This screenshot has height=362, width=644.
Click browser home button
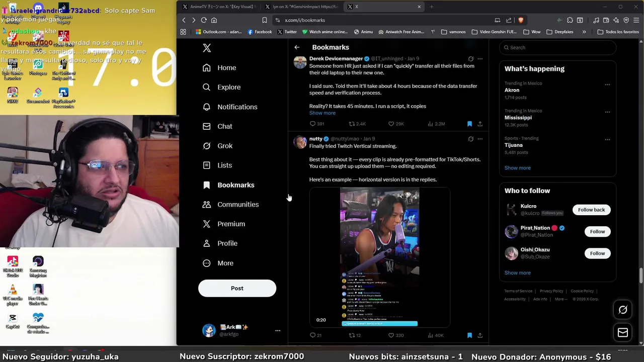click(x=214, y=20)
